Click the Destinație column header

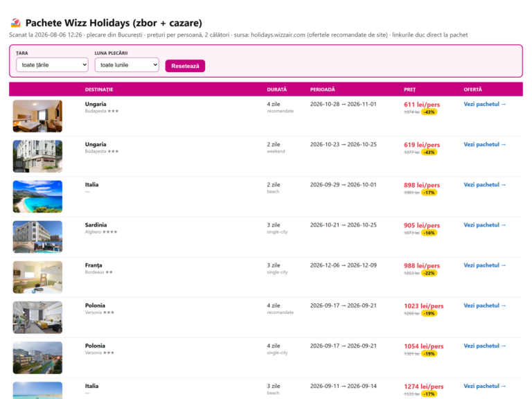click(x=99, y=89)
